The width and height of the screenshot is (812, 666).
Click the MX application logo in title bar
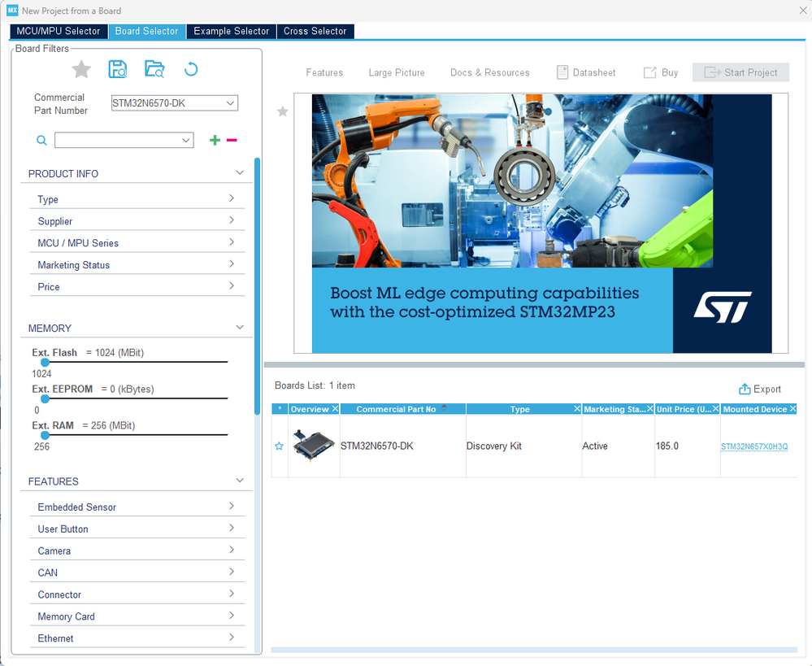pyautogui.click(x=12, y=11)
